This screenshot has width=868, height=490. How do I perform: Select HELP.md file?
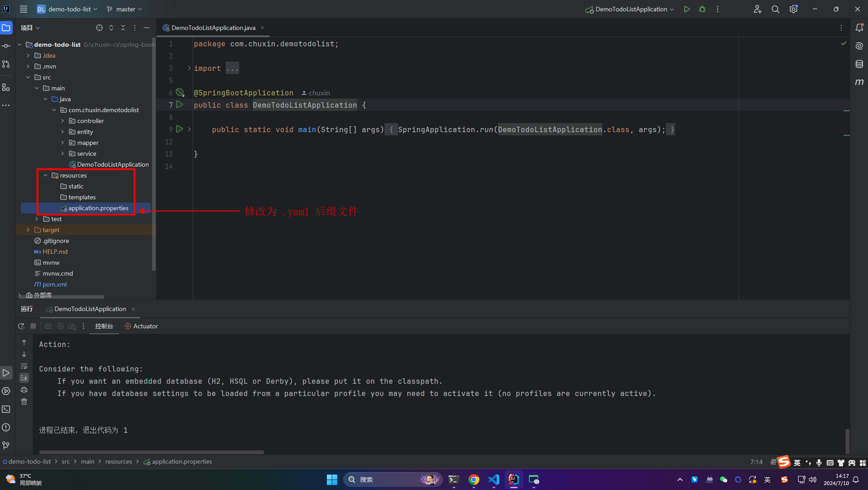point(55,252)
